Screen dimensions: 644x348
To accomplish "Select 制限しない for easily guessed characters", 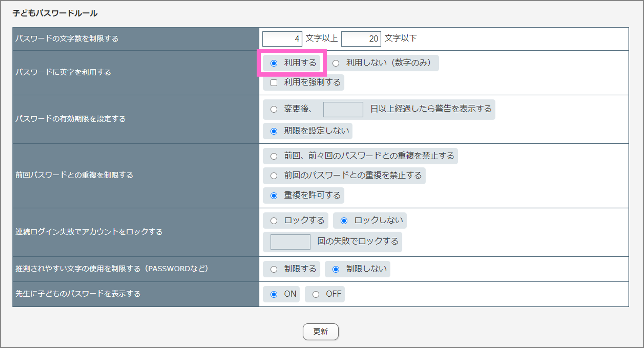I will (x=335, y=269).
